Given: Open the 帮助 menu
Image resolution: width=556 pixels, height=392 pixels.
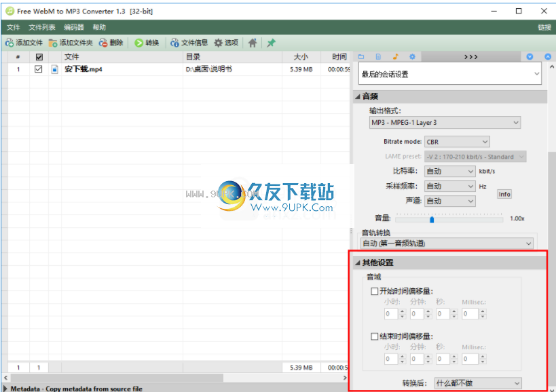Looking at the screenshot, I should [99, 27].
